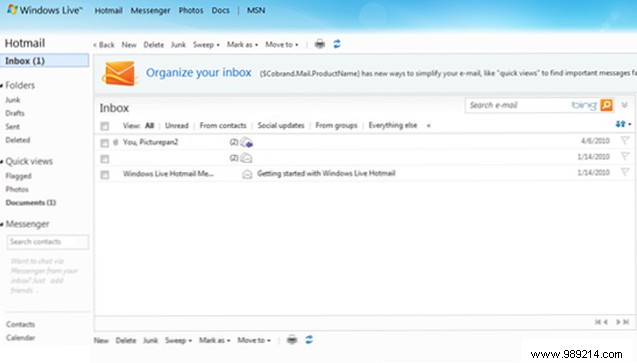This screenshot has height=363, width=637.
Task: Open the bottom Sweep dropdown
Action: (178, 340)
